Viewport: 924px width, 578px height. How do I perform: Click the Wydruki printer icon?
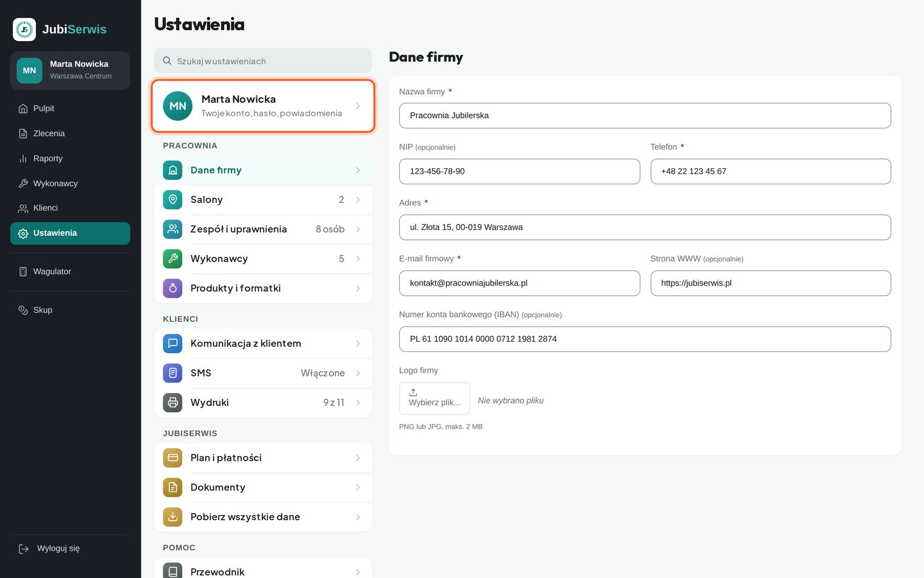click(x=173, y=403)
